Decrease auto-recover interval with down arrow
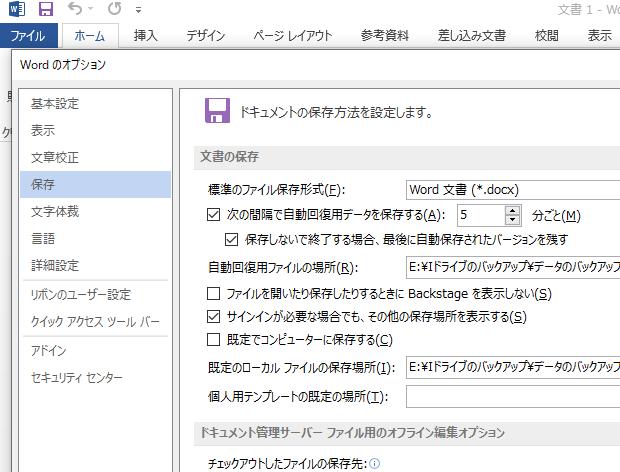Image resolution: width=620 pixels, height=472 pixels. tap(513, 220)
